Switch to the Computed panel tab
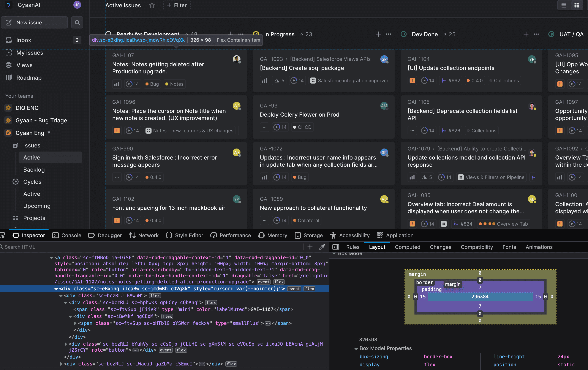 (407, 247)
